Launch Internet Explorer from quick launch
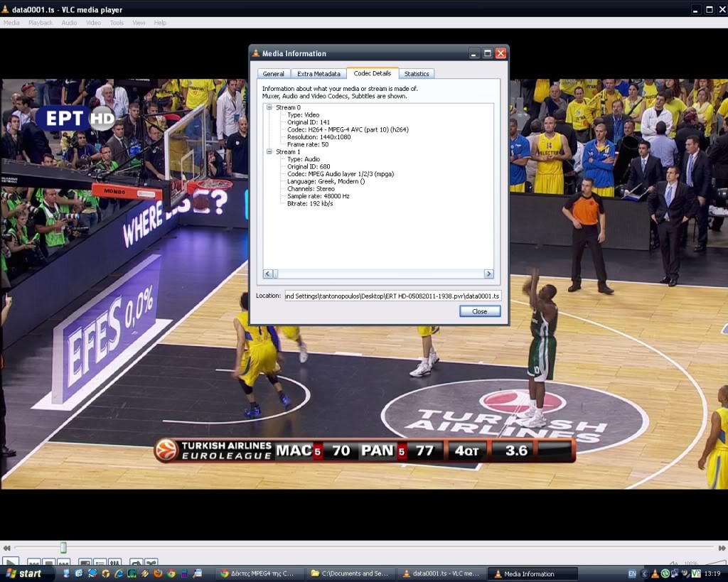 (119, 573)
